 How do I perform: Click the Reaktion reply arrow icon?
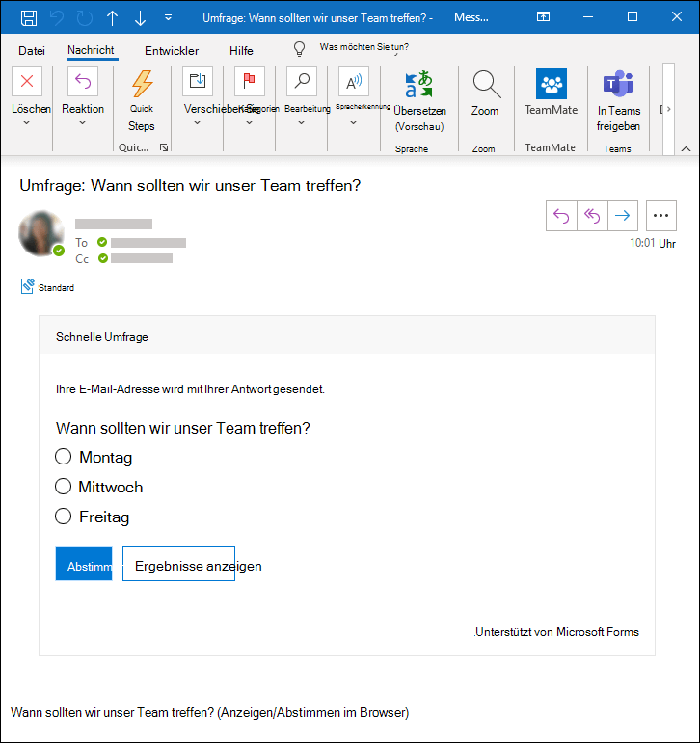click(83, 82)
